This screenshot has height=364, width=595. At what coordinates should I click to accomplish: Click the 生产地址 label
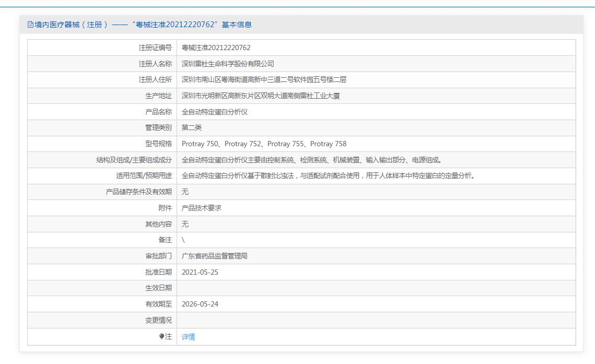pyautogui.click(x=158, y=96)
